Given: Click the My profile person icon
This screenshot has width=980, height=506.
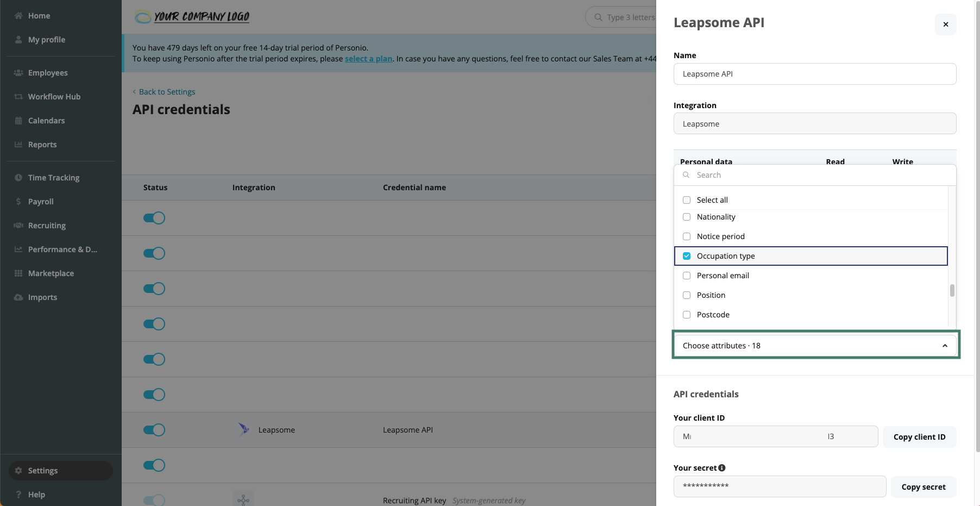Looking at the screenshot, I should 18,40.
